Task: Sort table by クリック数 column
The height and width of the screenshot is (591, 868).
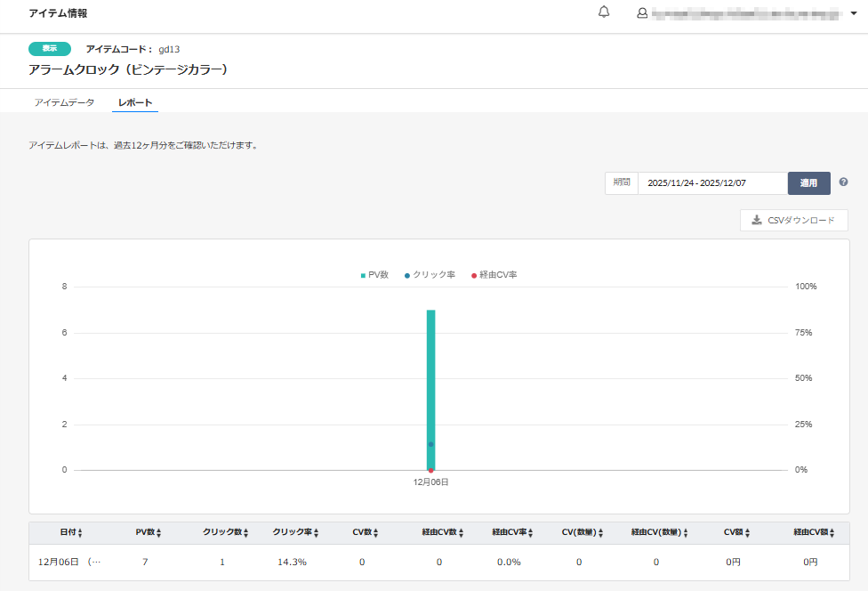Action: pyautogui.click(x=226, y=532)
